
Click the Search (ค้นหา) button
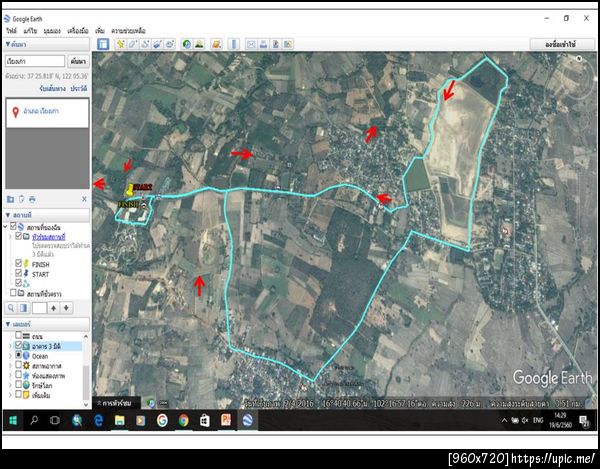(78, 61)
